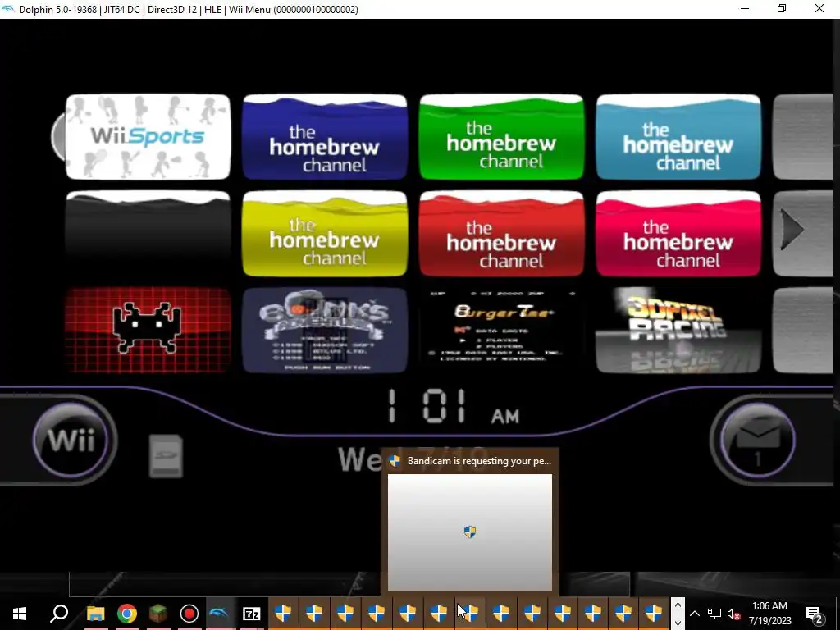Click the round Wii settings button
This screenshot has height=630, width=840.
(71, 441)
